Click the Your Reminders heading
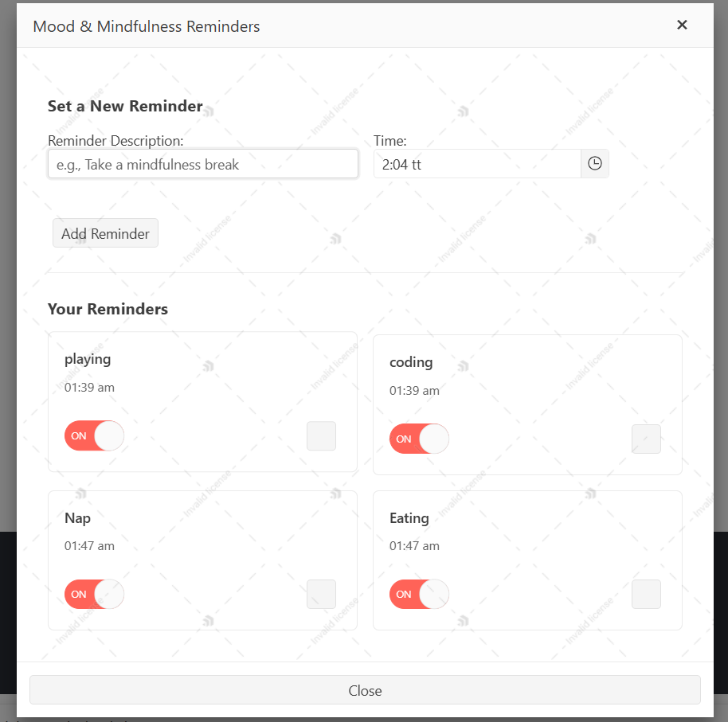 (x=108, y=309)
